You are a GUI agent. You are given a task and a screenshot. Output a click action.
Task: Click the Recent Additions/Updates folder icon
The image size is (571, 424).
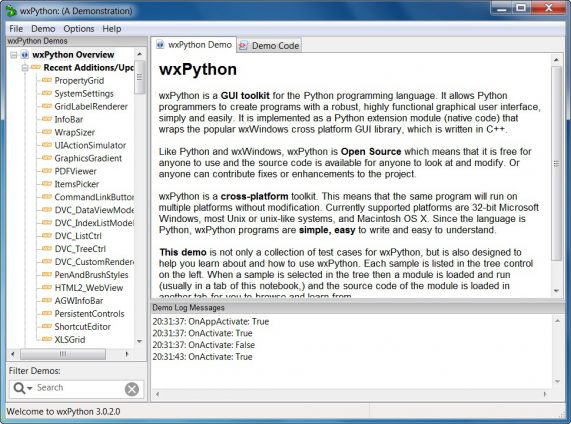pos(36,67)
